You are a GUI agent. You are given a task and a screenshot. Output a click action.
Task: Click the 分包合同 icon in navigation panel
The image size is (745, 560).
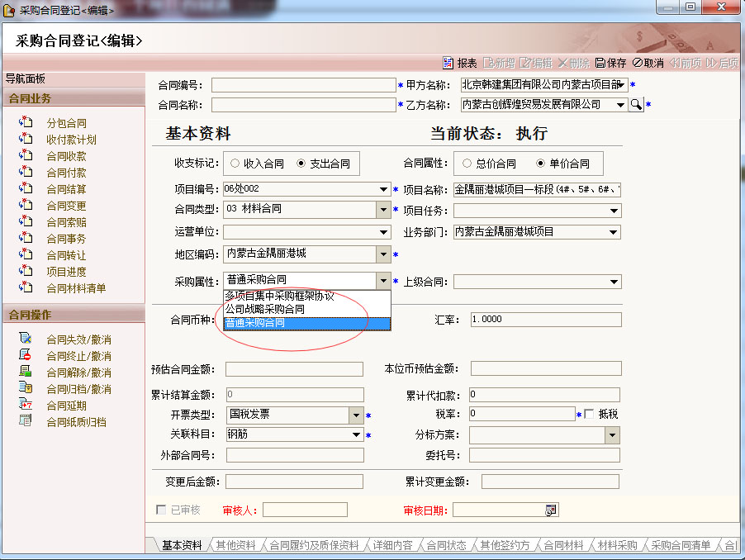tap(26, 123)
